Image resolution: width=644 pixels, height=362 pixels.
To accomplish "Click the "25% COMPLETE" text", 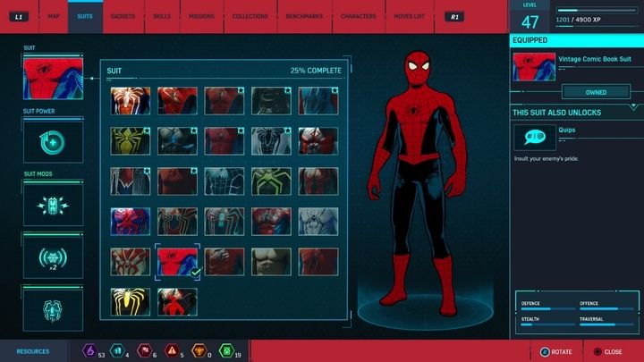I will pyautogui.click(x=316, y=71).
